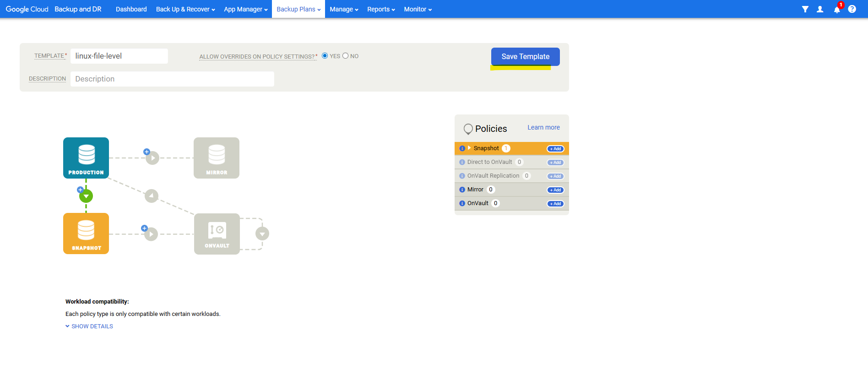Click the Mirror policy count badge
The height and width of the screenshot is (375, 868).
pos(491,190)
